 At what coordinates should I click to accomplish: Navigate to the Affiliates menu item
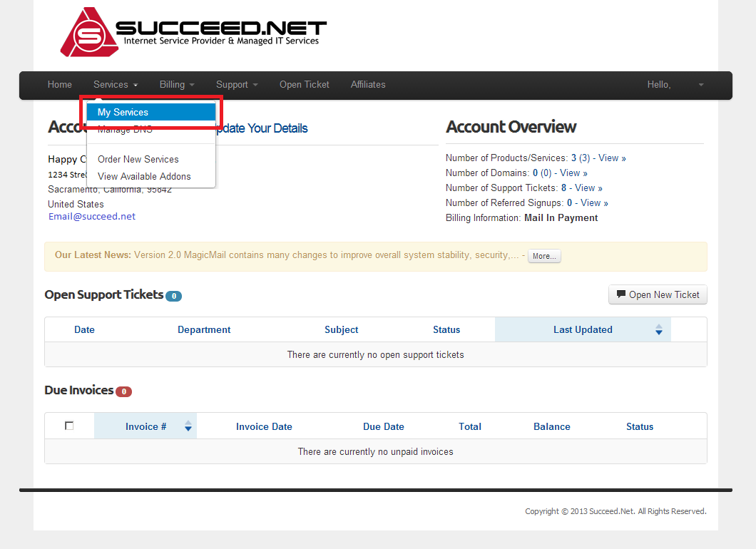point(368,84)
